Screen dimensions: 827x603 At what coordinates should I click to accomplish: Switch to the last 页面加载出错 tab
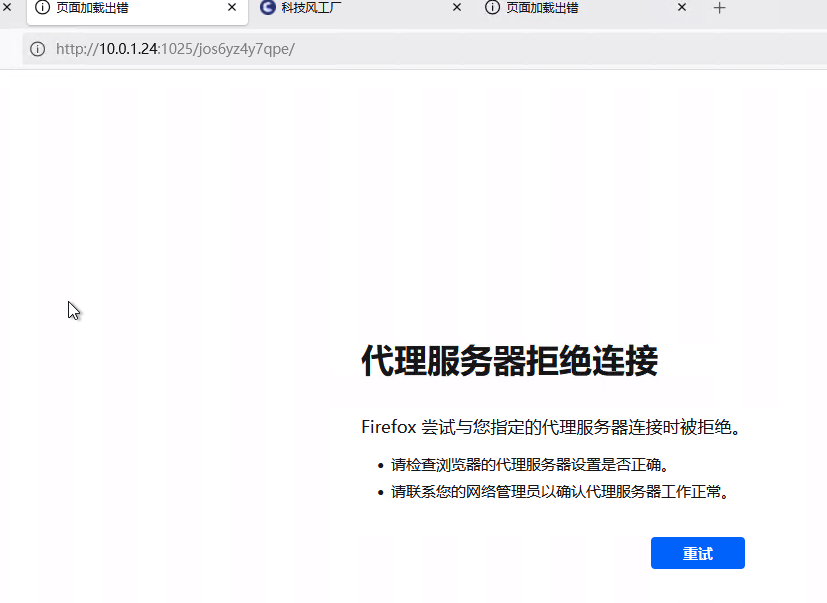click(x=585, y=8)
